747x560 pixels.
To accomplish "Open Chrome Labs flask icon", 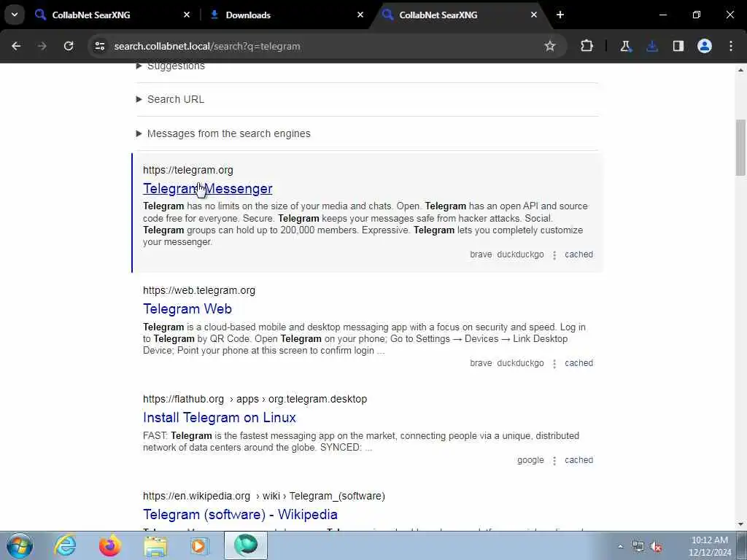I will point(625,46).
